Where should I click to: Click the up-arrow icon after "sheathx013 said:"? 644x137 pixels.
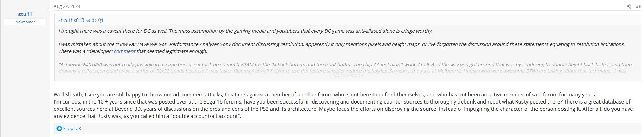tap(101, 20)
